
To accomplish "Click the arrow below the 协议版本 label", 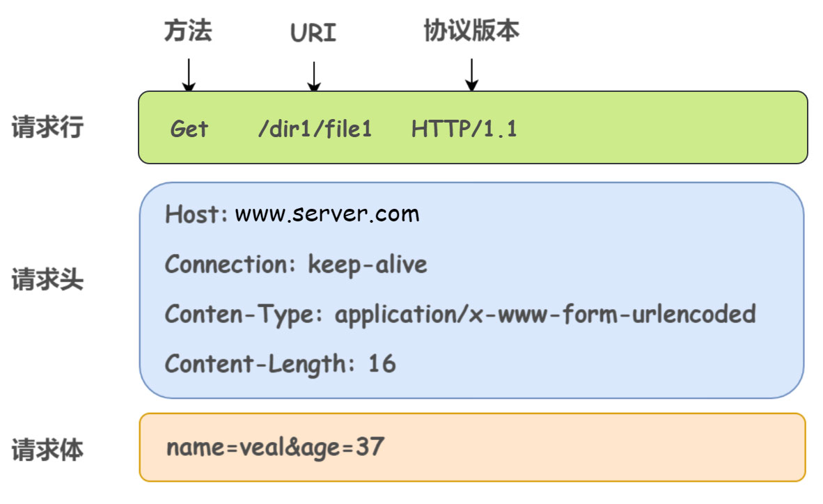I will 471,74.
